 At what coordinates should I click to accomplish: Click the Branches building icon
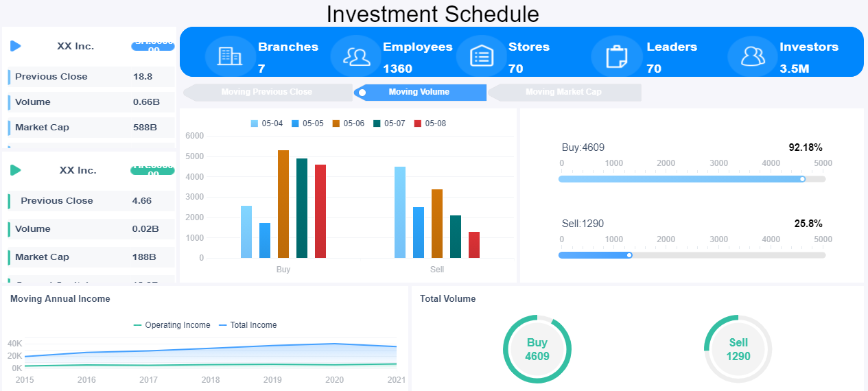[229, 56]
